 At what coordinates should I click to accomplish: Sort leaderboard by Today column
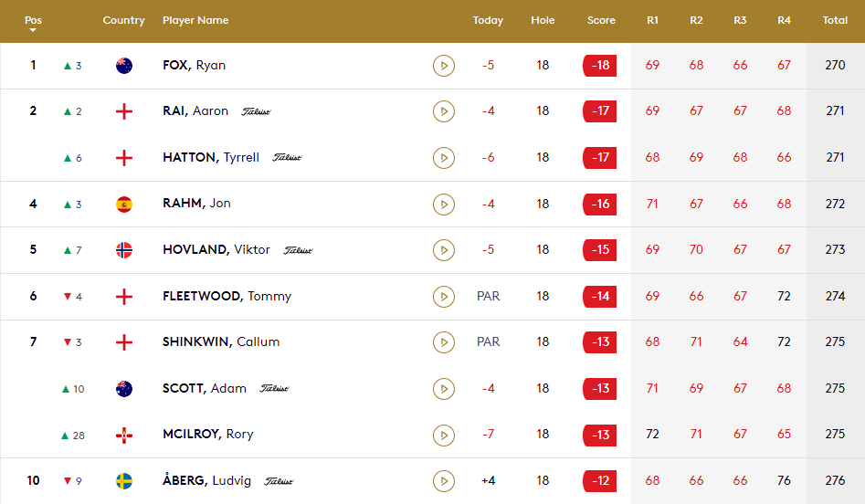[488, 21]
